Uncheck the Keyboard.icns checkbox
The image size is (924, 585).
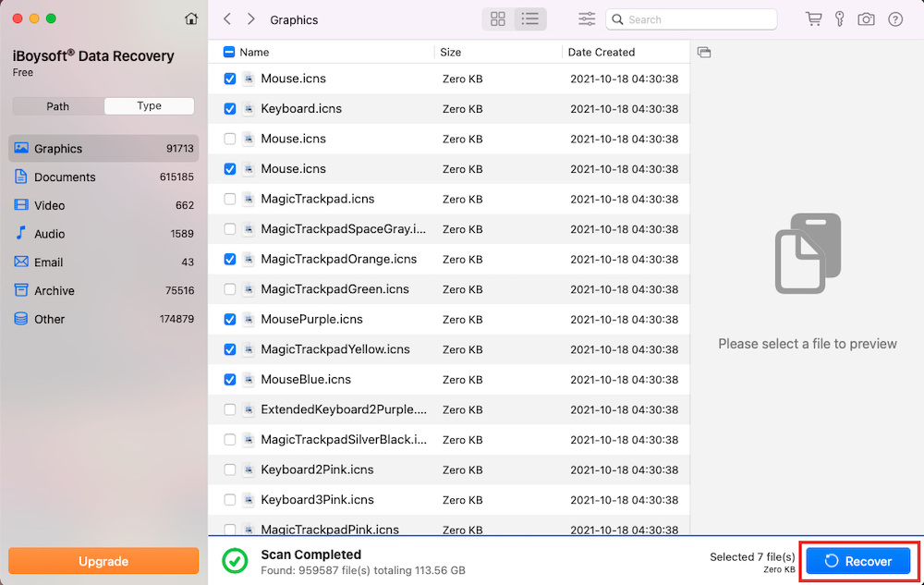pos(230,109)
